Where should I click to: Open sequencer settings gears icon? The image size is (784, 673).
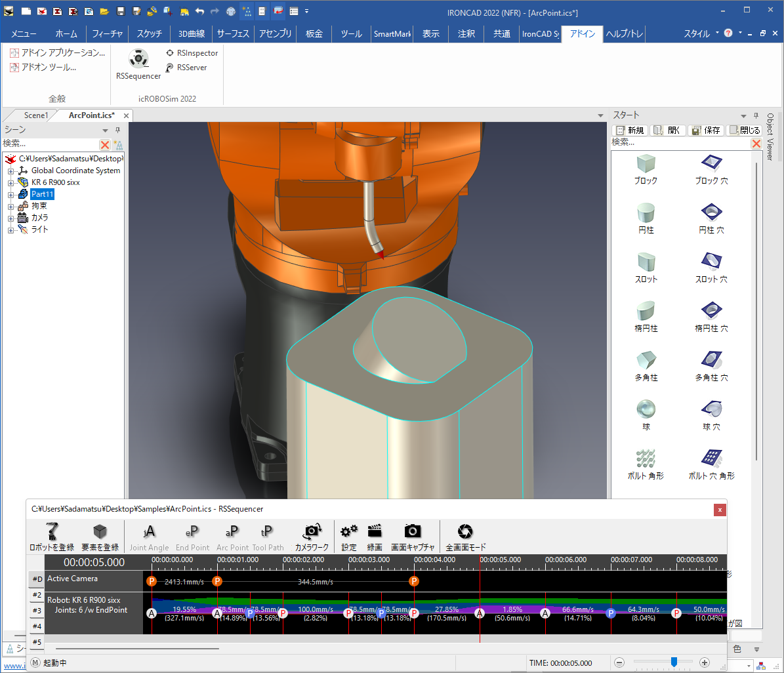(349, 536)
